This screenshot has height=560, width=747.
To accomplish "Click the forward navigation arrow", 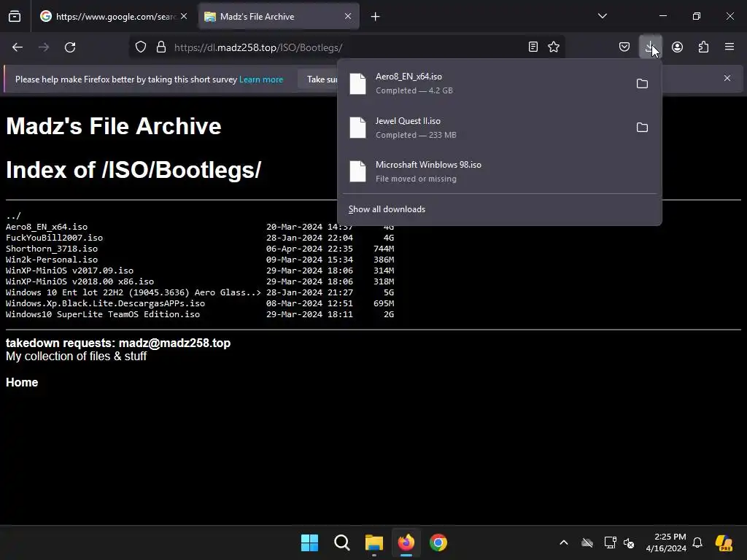I will [44, 47].
